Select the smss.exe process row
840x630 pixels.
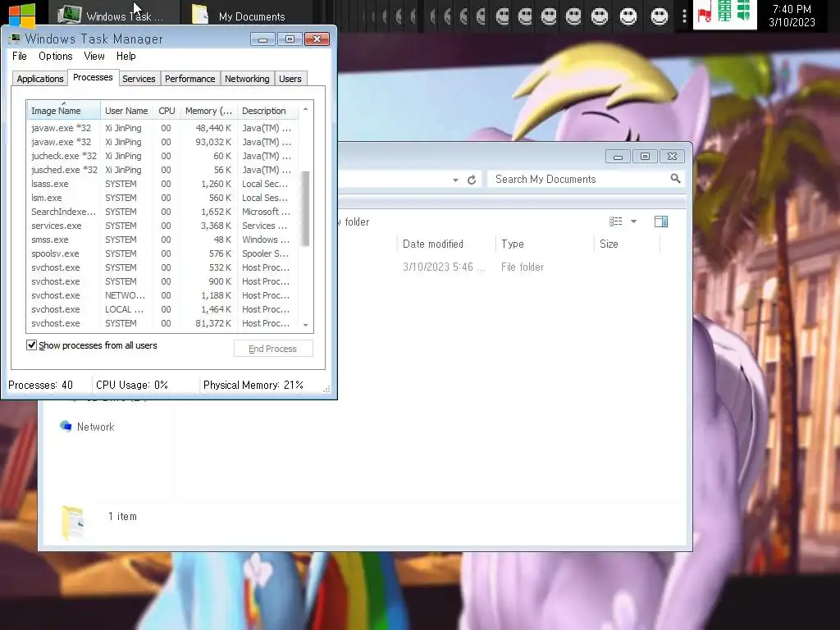163,240
